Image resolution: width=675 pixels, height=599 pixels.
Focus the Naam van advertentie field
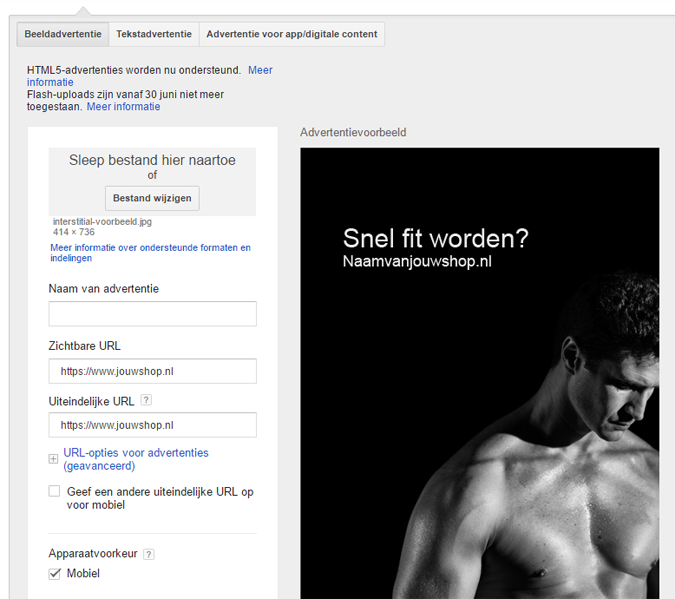152,313
